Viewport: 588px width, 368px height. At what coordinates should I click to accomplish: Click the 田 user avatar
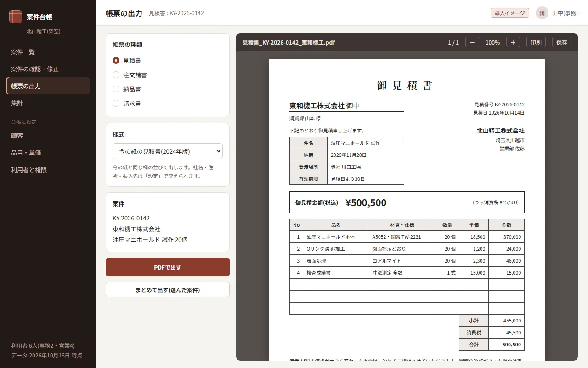click(542, 13)
